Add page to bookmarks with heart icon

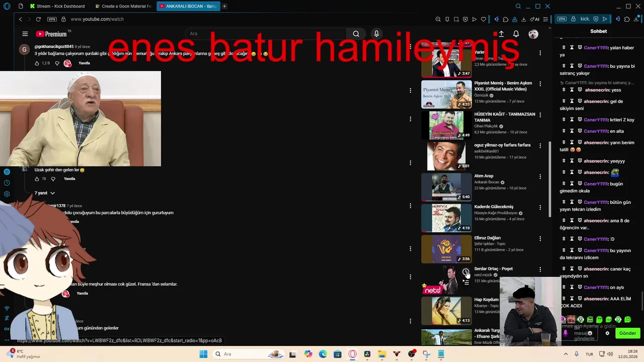click(484, 19)
